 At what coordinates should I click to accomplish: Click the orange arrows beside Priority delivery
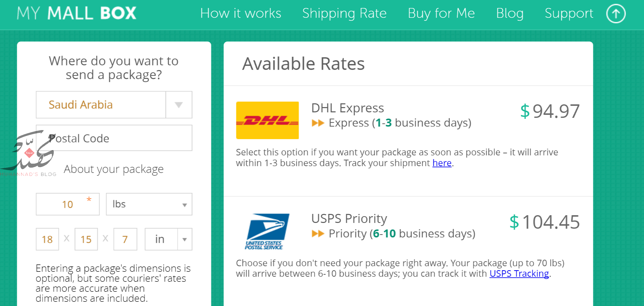coord(318,234)
